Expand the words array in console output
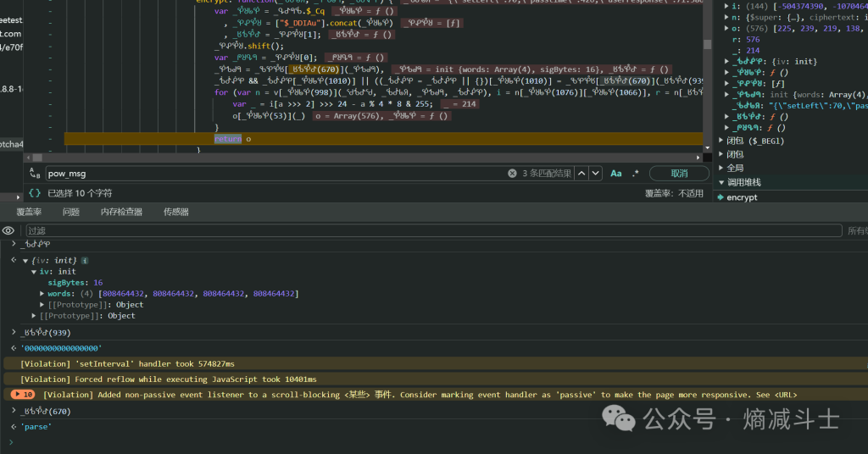The width and height of the screenshot is (868, 454). (42, 294)
